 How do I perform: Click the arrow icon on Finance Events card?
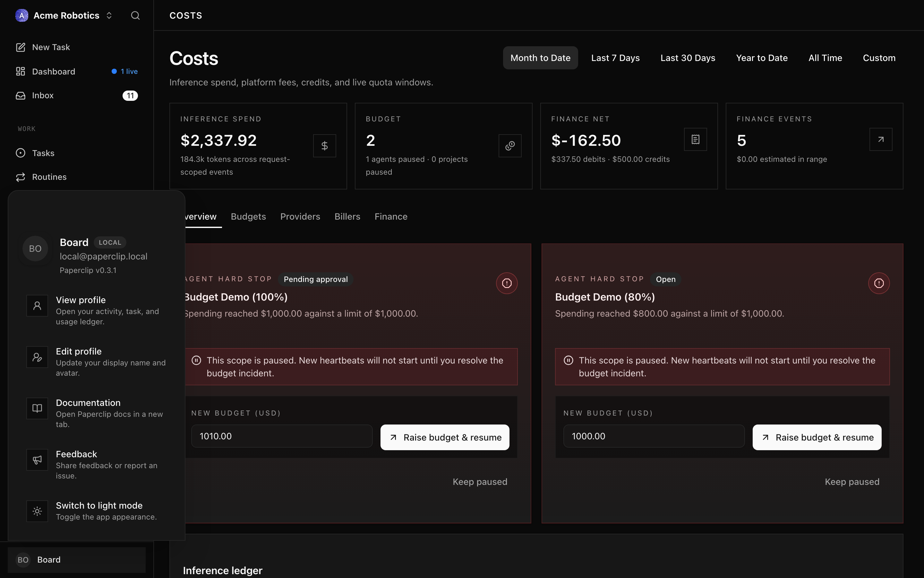881,140
